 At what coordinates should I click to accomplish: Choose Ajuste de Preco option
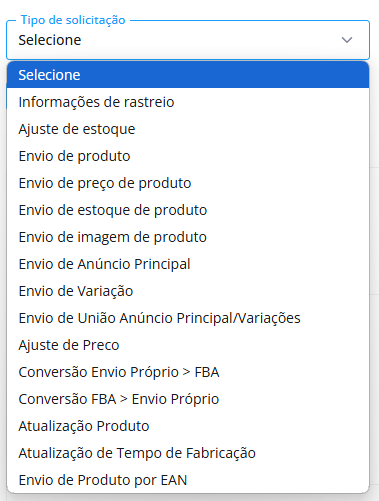tap(188, 345)
